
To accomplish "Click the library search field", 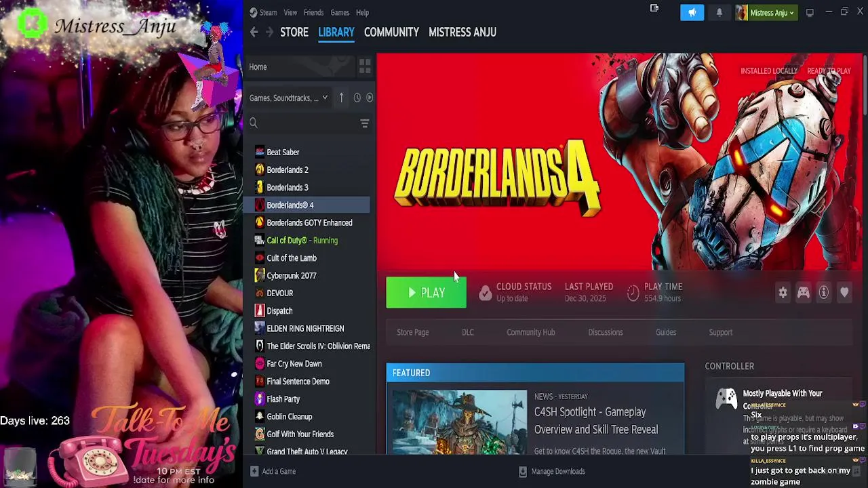I will coord(302,123).
